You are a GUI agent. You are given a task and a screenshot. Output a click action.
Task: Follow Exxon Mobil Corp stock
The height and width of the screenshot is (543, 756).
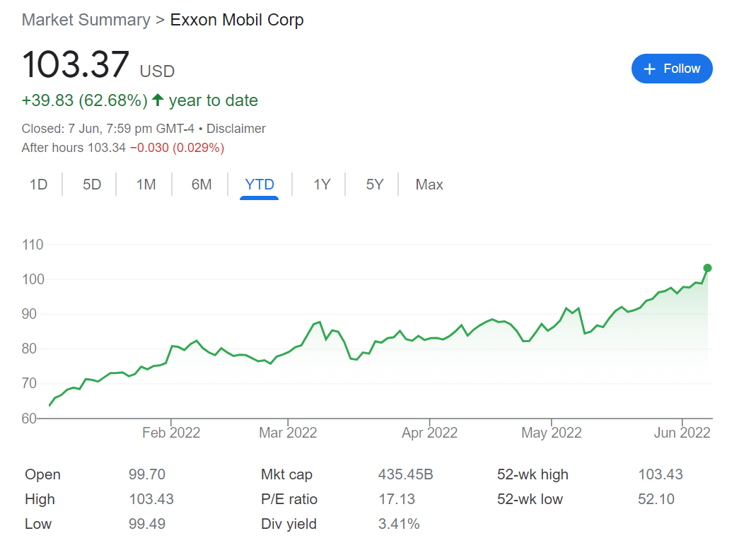pyautogui.click(x=672, y=69)
